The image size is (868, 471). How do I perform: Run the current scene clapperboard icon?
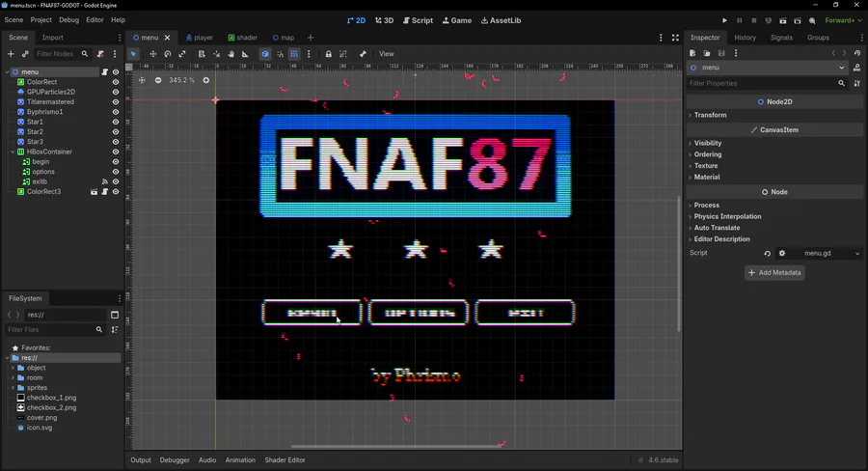tap(783, 20)
